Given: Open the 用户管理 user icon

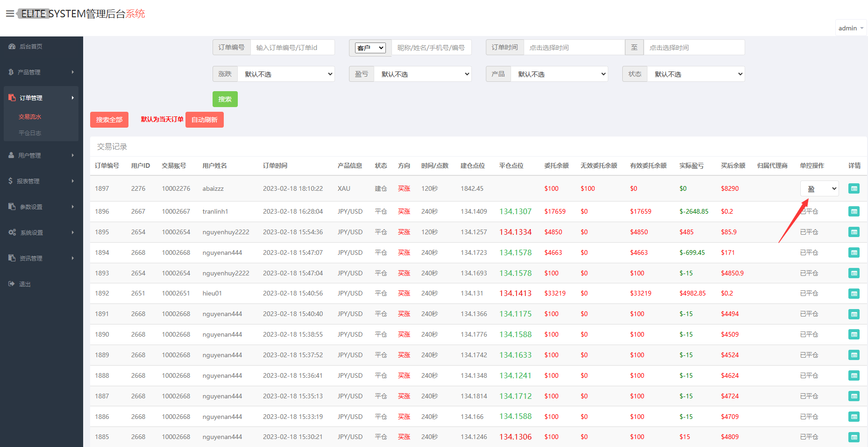Looking at the screenshot, I should [12, 155].
